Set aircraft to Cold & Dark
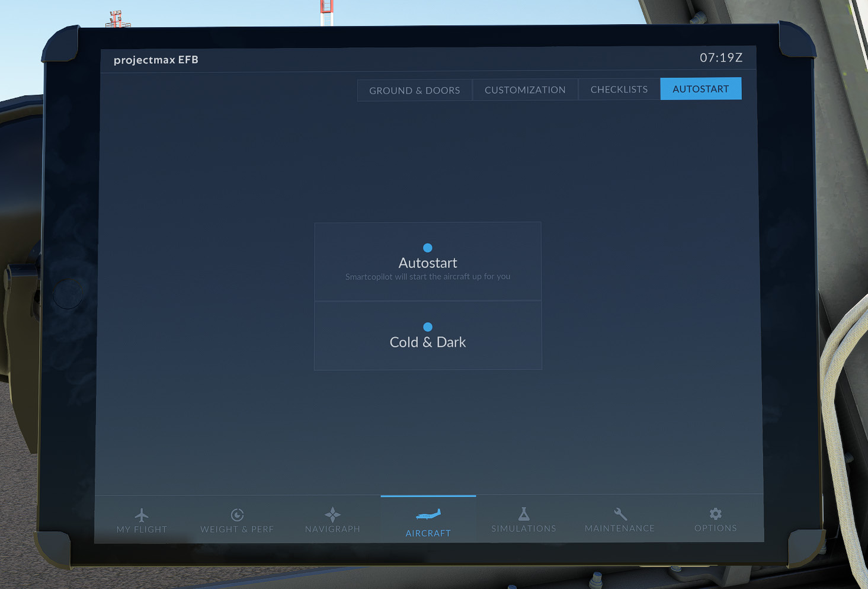 click(x=428, y=335)
